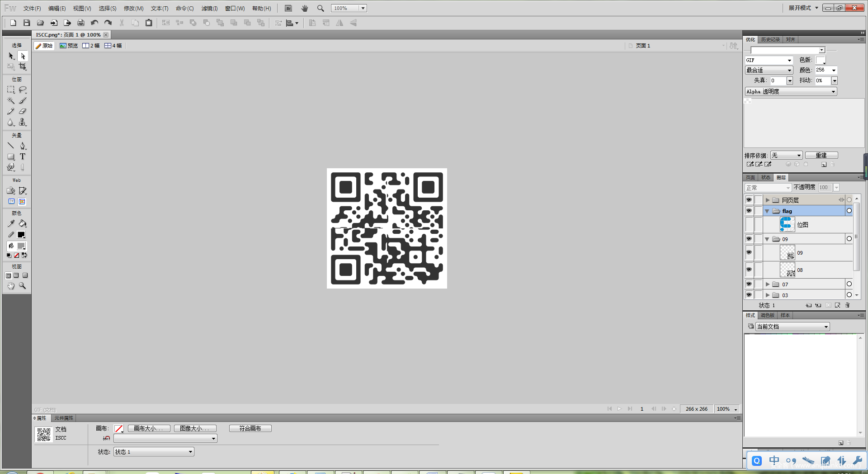Open the black stroke color swatch
This screenshot has width=868, height=474.
tap(21, 235)
